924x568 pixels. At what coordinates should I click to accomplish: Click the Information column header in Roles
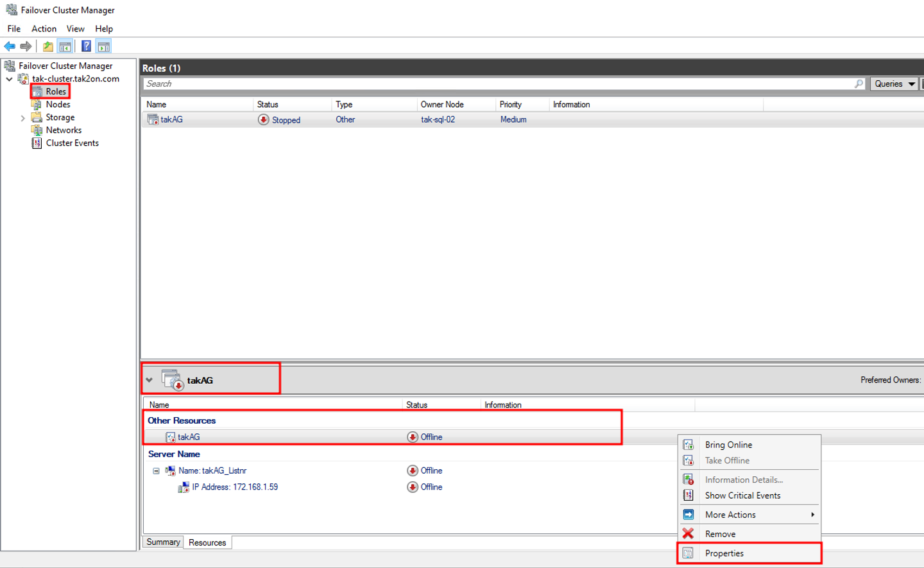[x=656, y=105]
